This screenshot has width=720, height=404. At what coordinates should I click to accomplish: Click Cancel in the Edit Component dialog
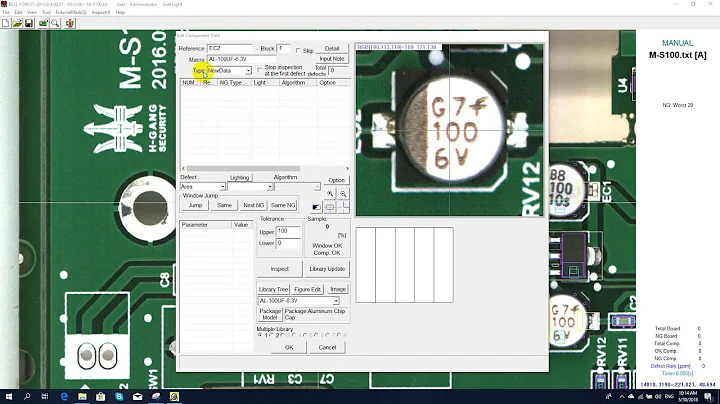tap(327, 348)
